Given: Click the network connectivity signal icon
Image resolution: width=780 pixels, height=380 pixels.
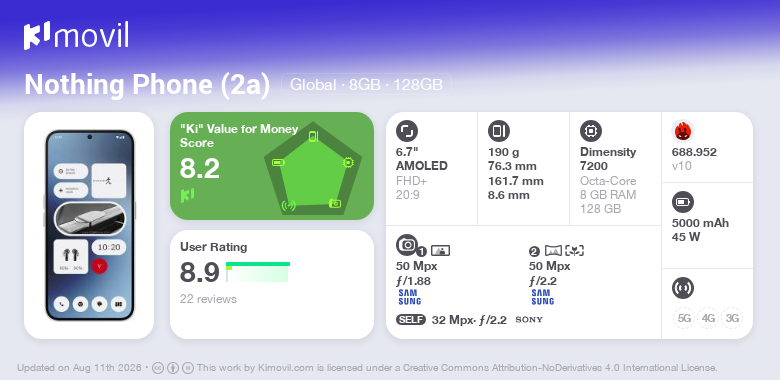Looking at the screenshot, I should [683, 288].
